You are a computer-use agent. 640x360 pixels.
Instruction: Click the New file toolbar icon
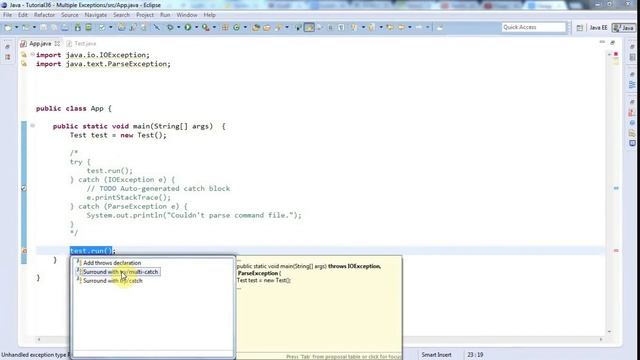point(8,27)
